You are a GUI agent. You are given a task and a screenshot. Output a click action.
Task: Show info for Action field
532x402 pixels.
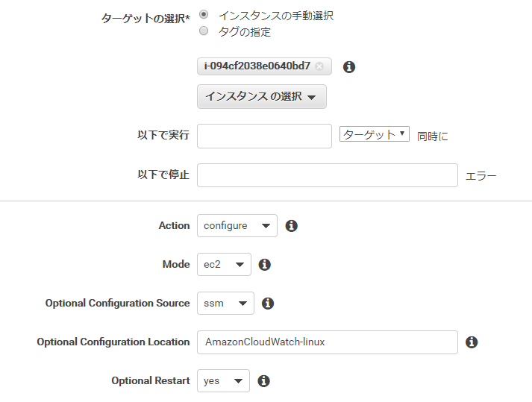[291, 225]
